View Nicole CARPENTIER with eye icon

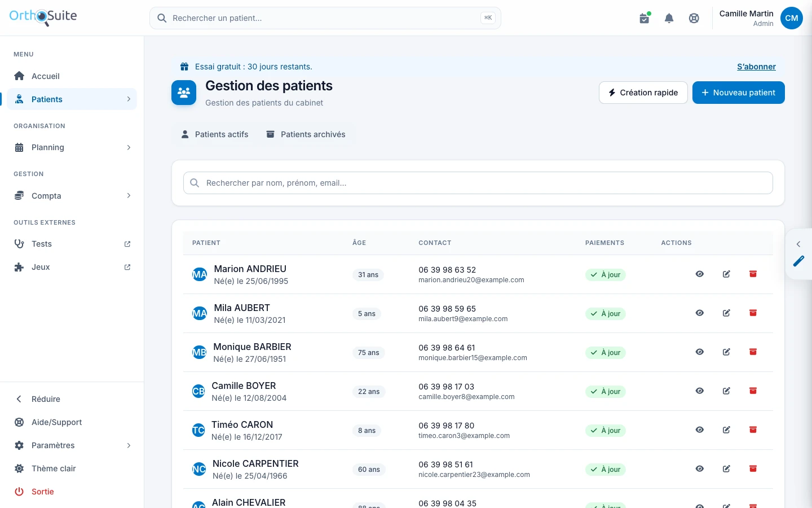(x=700, y=469)
